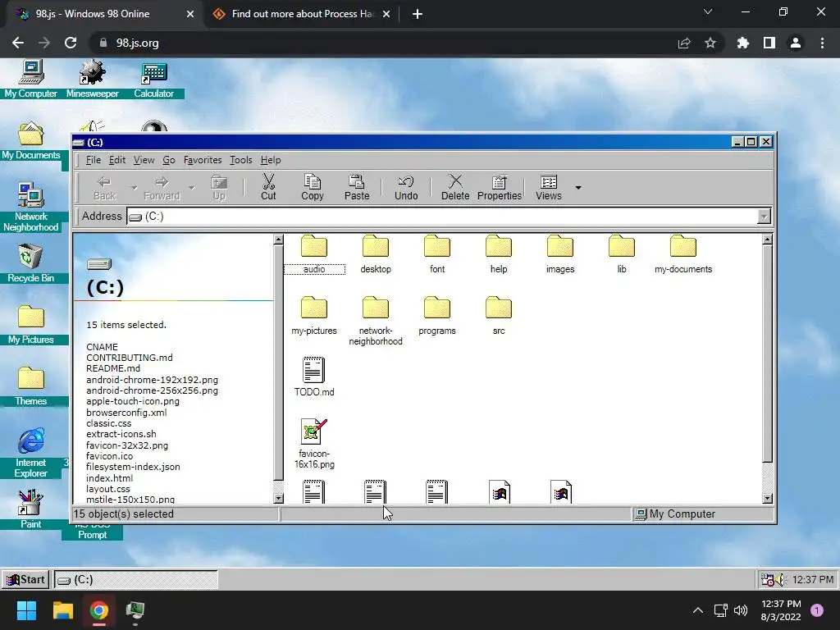Click the Themes desktop folder
Image resolution: width=840 pixels, height=630 pixels.
point(30,386)
